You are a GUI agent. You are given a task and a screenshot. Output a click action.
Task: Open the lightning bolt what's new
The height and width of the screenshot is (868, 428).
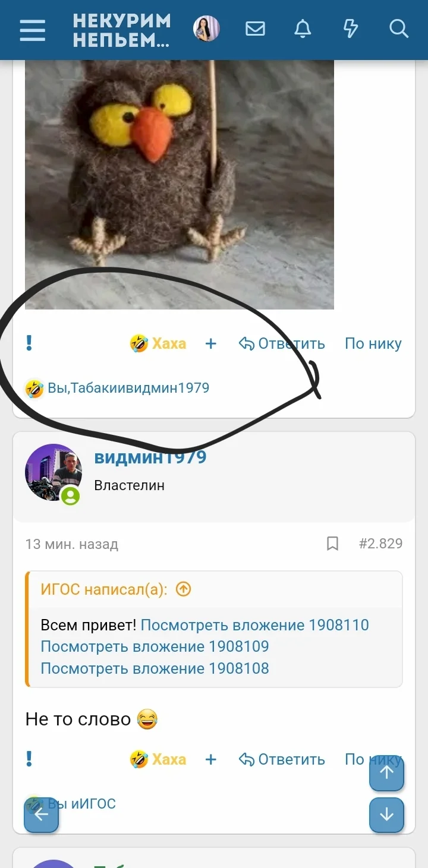351,29
